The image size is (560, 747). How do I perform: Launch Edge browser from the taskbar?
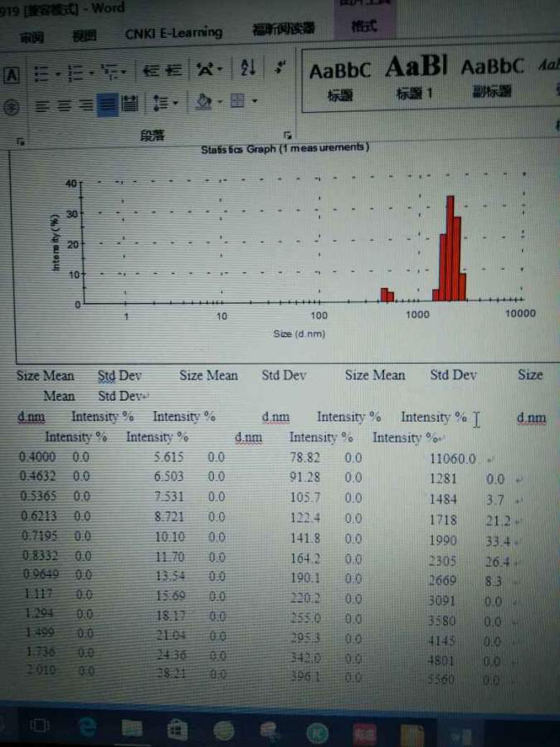click(86, 726)
